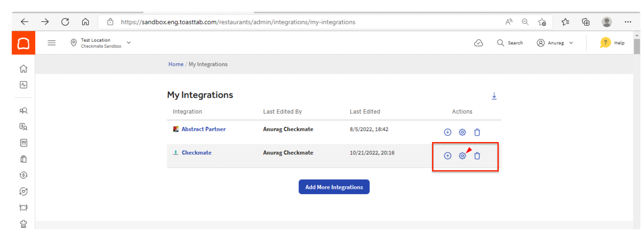Open the front-of-house table icon in the sidebar
The image size is (644, 251).
tap(24, 208)
